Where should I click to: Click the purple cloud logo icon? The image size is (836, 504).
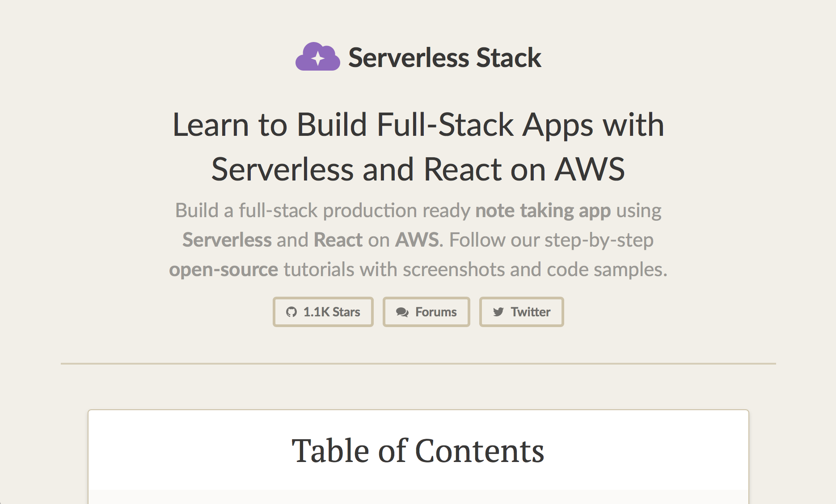point(317,57)
